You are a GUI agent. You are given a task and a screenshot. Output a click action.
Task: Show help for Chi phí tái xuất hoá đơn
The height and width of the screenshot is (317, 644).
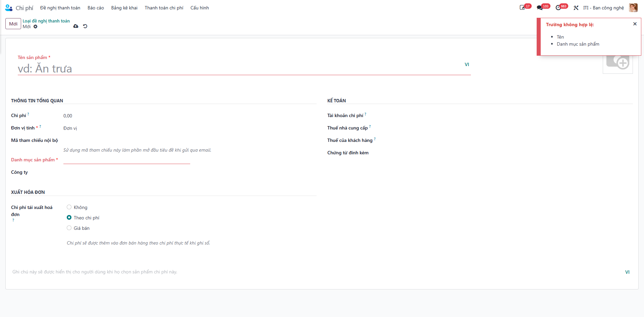(x=13, y=220)
